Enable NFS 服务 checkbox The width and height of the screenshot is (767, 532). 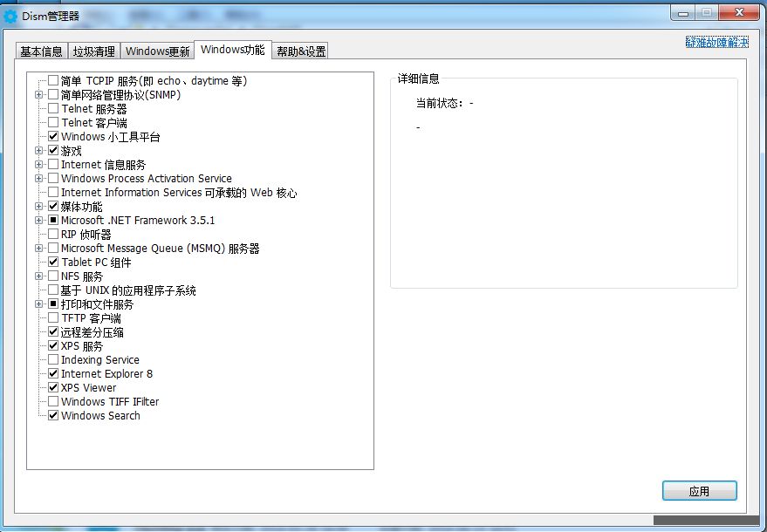(x=53, y=276)
